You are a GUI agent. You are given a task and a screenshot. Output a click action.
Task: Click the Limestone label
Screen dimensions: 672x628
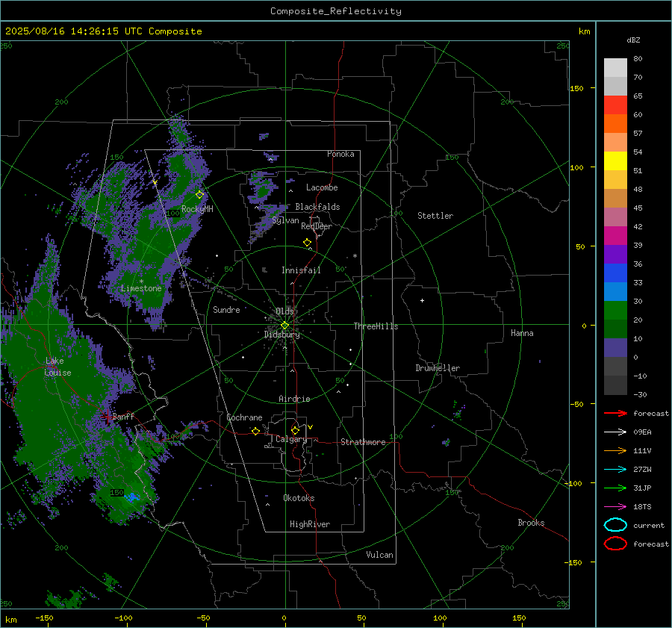point(141,288)
